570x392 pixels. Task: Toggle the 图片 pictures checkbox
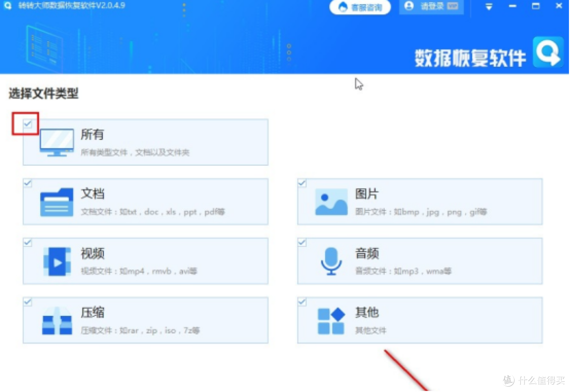(302, 183)
